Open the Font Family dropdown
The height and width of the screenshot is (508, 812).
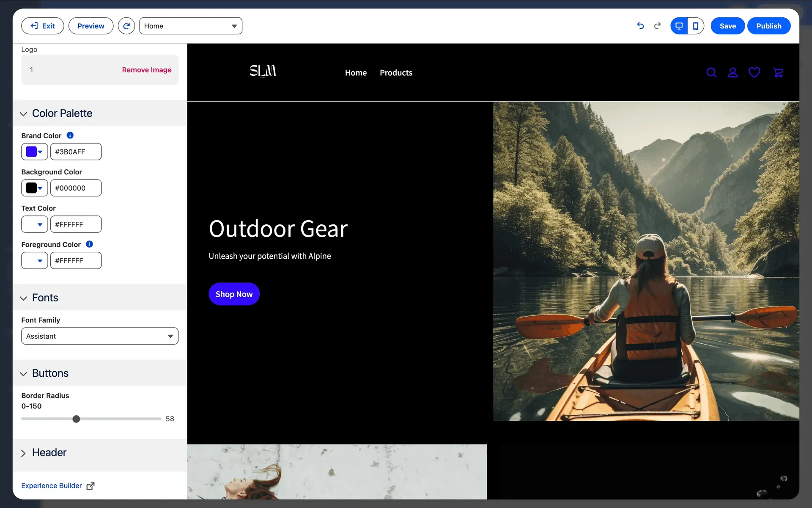point(100,336)
